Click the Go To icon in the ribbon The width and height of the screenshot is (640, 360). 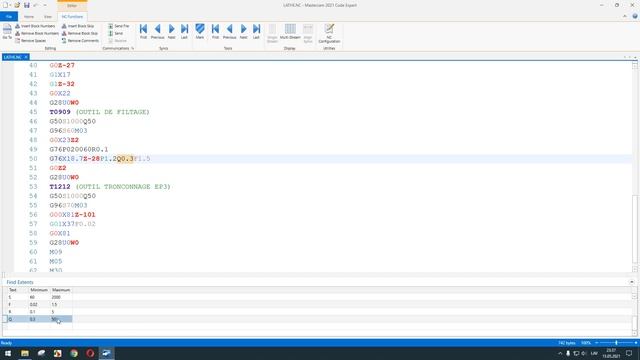[7, 32]
